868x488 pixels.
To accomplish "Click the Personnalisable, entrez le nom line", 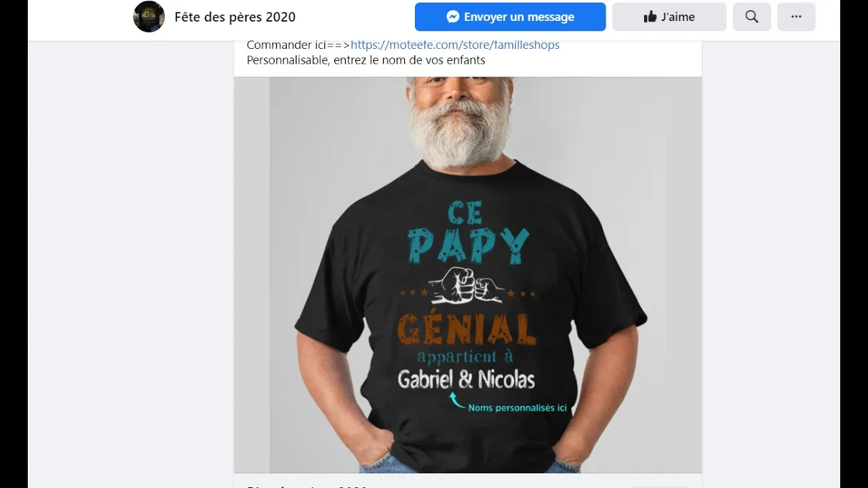I will tap(366, 60).
